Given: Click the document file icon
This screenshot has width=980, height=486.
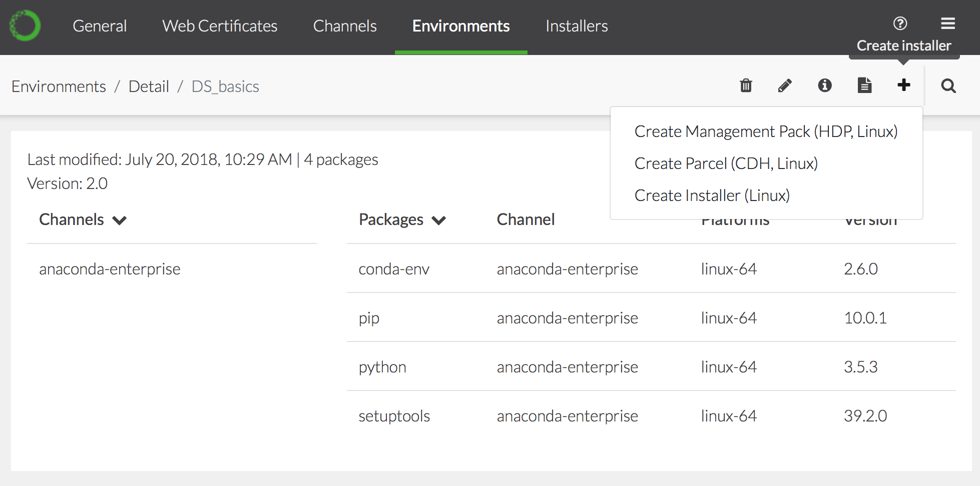Looking at the screenshot, I should pyautogui.click(x=864, y=85).
